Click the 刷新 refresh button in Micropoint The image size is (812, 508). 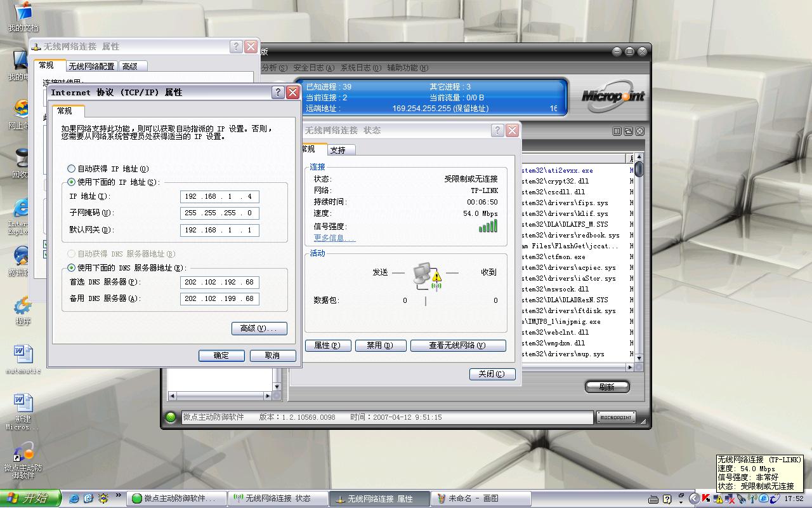click(x=607, y=387)
